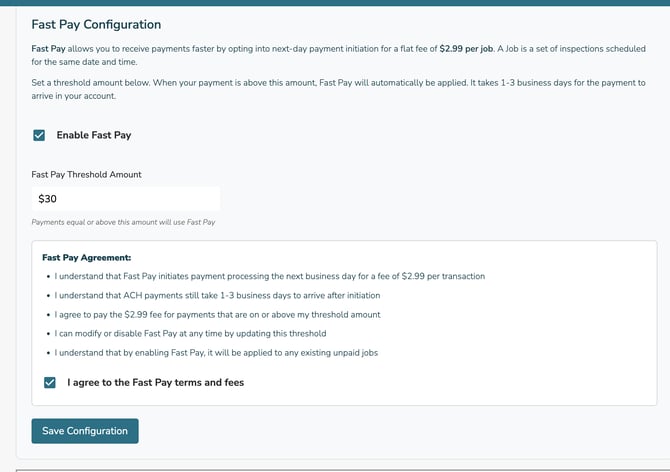This screenshot has width=670, height=472.
Task: Focus the Fast Pay Threshold Amount field
Action: pyautogui.click(x=125, y=199)
